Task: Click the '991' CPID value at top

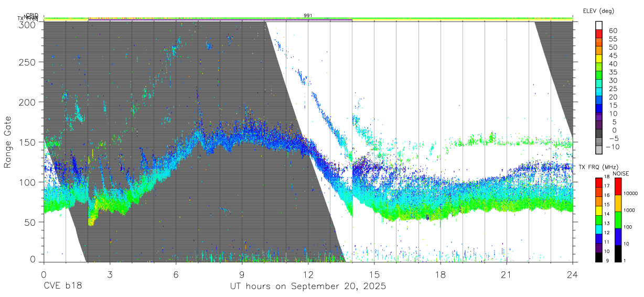Action: click(308, 16)
